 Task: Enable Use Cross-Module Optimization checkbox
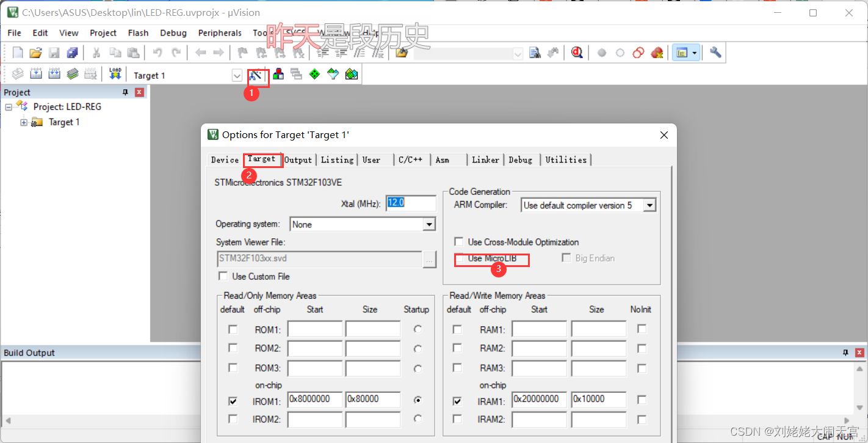(458, 242)
